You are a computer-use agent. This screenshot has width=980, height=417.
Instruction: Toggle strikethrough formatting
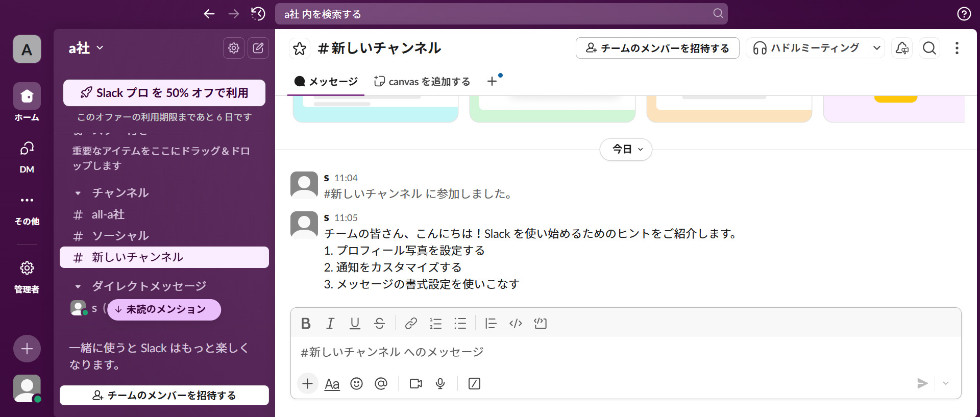tap(379, 323)
